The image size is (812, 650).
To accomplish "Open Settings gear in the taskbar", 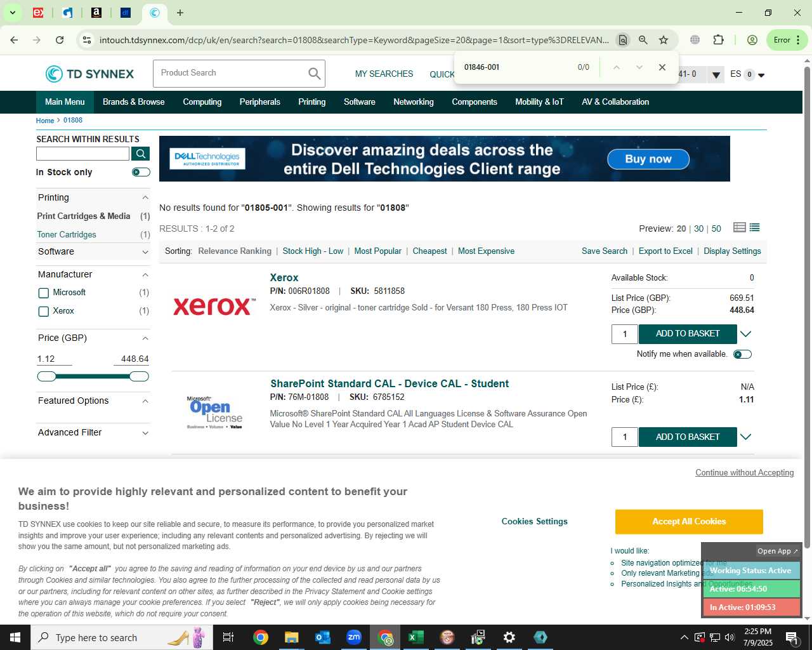I will click(x=509, y=637).
